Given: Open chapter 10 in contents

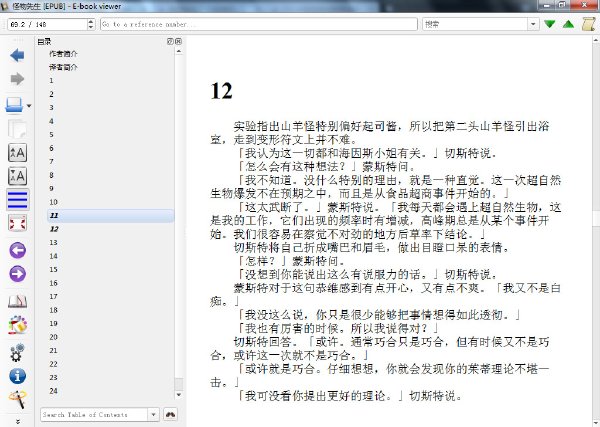Looking at the screenshot, I should (54, 202).
